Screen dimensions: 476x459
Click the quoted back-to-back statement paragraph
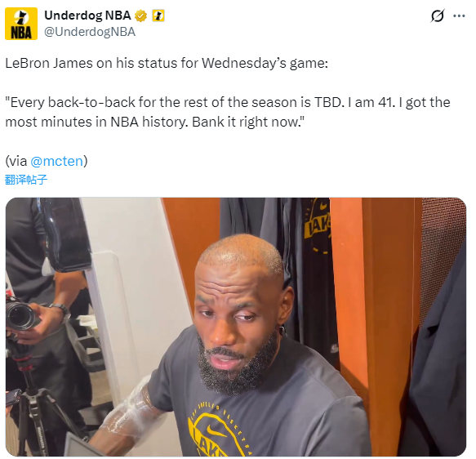tap(228, 112)
